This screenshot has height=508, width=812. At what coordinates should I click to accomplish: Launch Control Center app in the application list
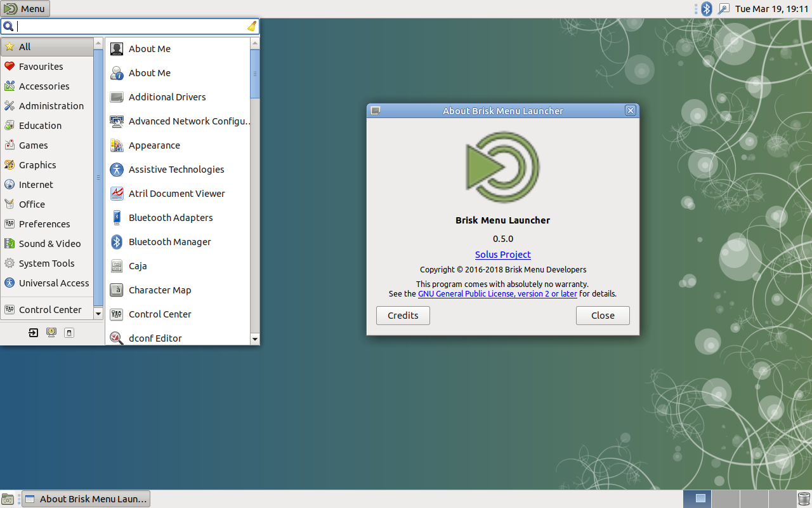point(179,314)
